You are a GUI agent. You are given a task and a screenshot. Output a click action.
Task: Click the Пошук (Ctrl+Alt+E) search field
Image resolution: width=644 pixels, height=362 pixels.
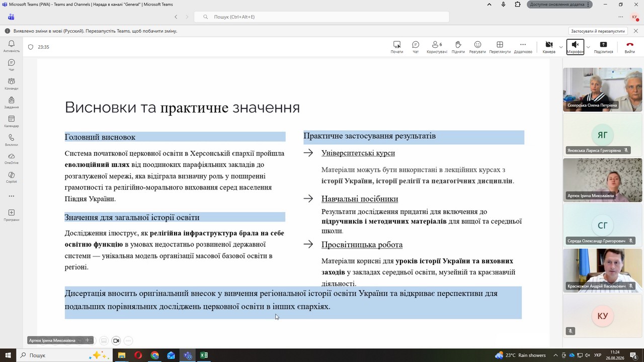coord(321,17)
